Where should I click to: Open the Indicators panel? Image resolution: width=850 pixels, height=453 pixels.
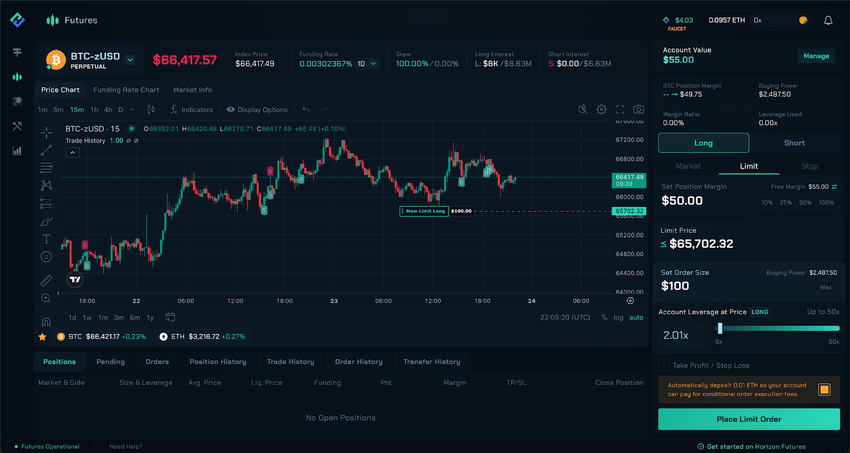(x=191, y=109)
